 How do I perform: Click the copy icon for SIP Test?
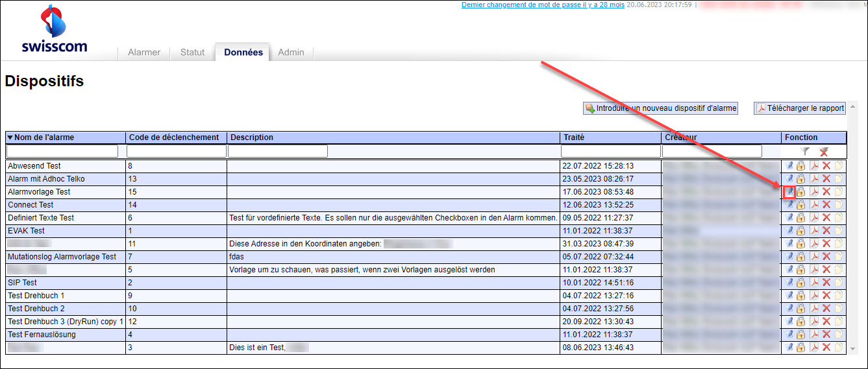839,283
